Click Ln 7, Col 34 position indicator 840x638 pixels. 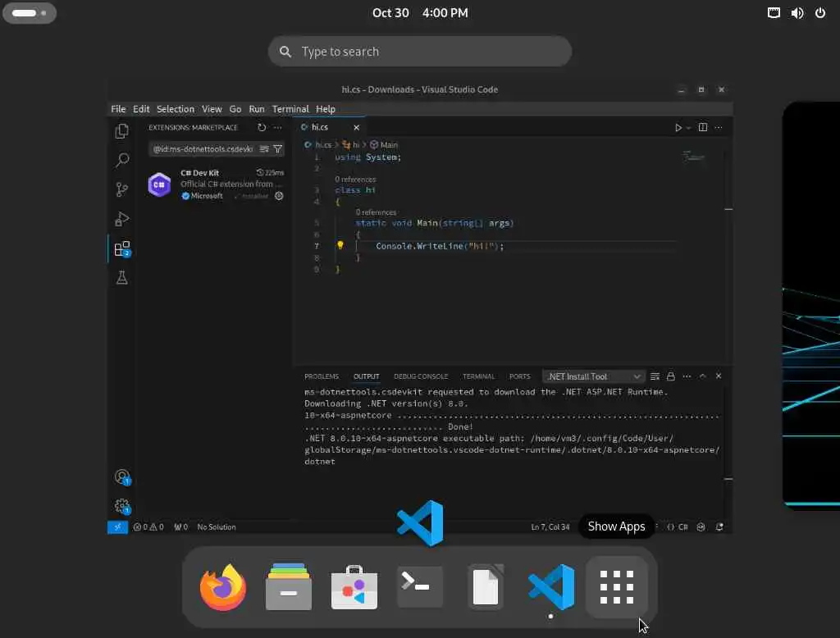pos(550,527)
